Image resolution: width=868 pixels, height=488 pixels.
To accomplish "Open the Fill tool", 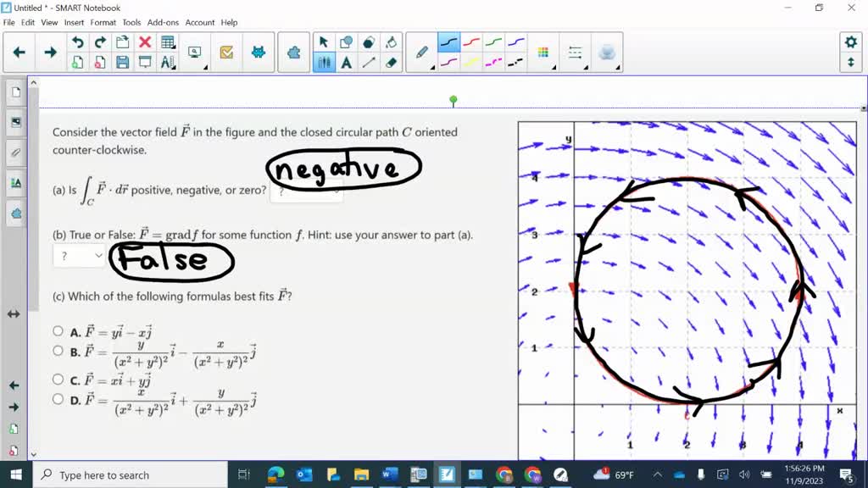I will coord(392,43).
